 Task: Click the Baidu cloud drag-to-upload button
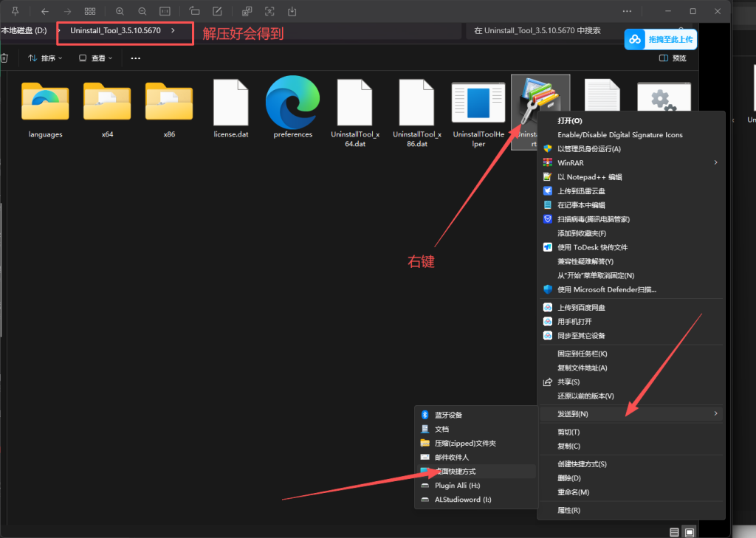[x=661, y=40]
